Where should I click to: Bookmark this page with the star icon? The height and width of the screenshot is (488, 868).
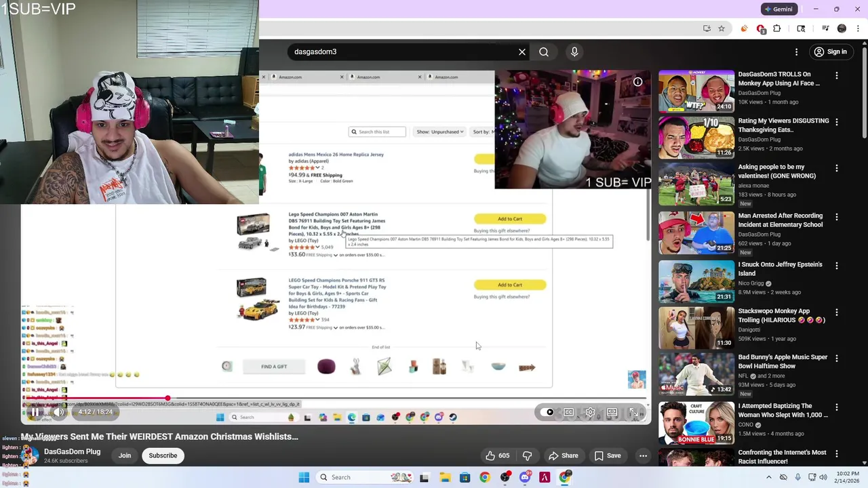coord(722,28)
